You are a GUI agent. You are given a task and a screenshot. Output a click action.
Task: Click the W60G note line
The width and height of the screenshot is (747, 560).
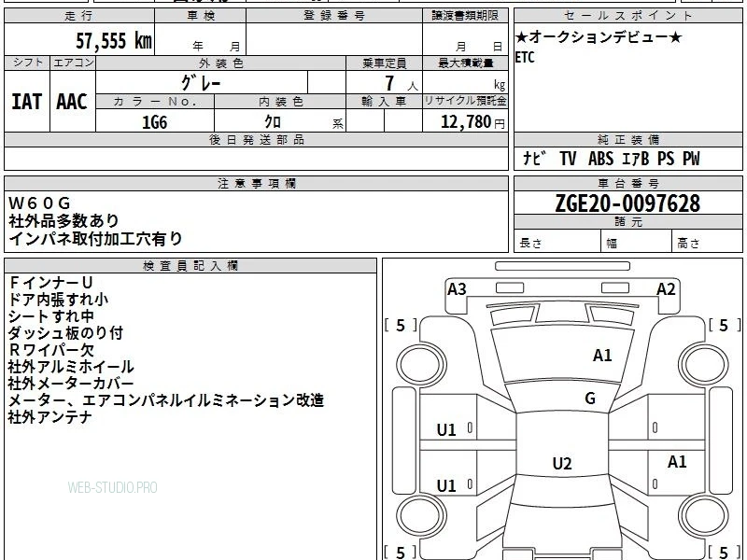point(39,203)
